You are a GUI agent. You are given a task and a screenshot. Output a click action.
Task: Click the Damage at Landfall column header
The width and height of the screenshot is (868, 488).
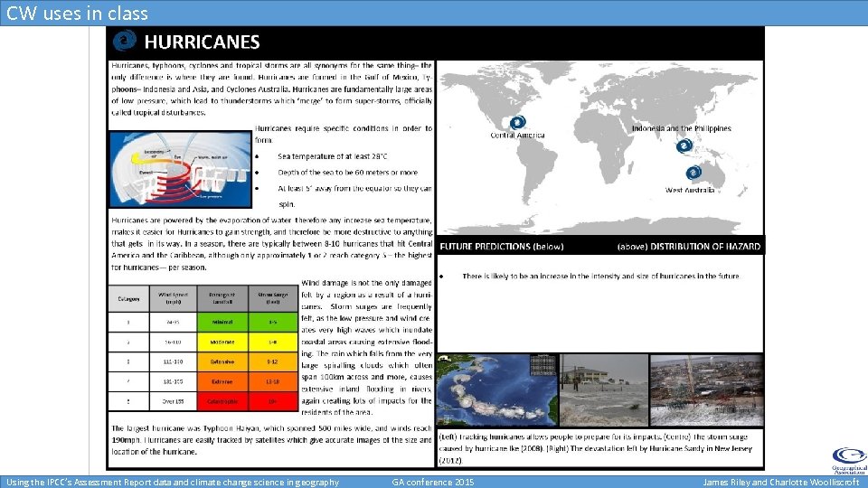[x=222, y=299]
